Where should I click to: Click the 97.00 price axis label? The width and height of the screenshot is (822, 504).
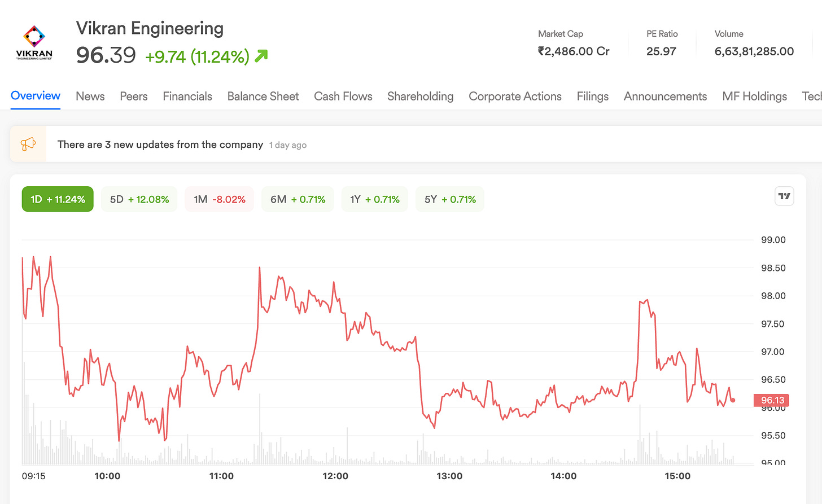(x=773, y=352)
